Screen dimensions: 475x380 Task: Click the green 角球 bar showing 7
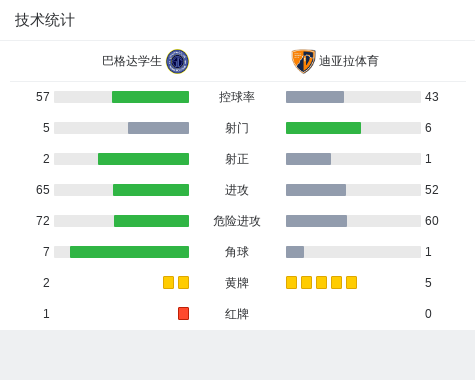coord(129,252)
